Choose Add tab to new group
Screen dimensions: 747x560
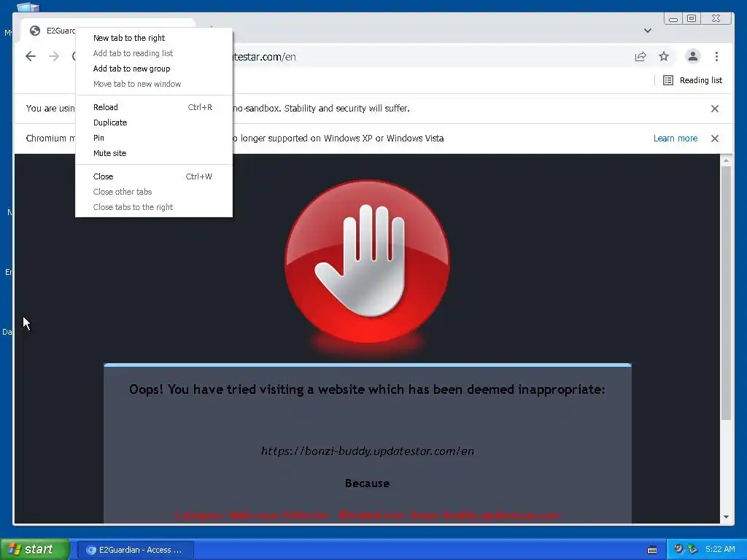click(154, 69)
